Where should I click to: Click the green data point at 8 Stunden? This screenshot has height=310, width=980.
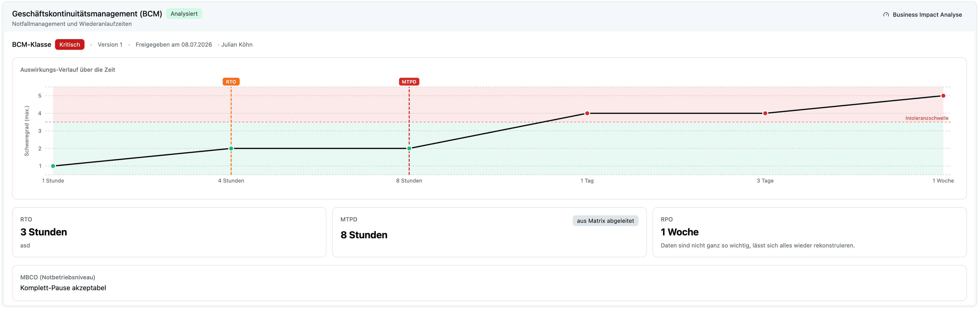409,149
